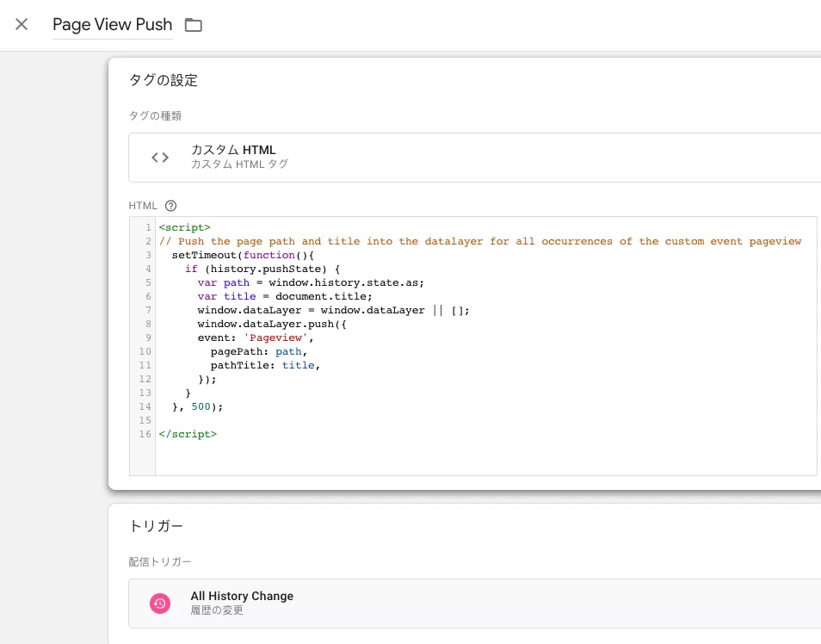Image resolution: width=821 pixels, height=644 pixels.
Task: Click the var path = window.history.state.as line
Action: (x=311, y=283)
